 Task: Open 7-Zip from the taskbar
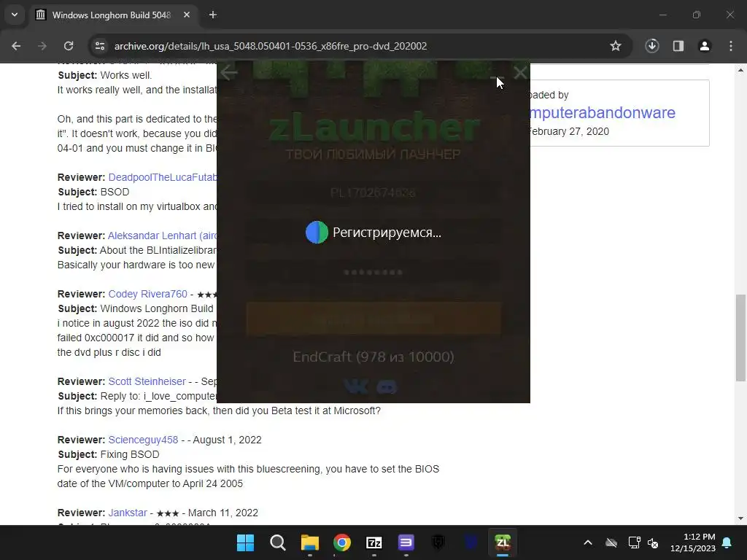374,542
